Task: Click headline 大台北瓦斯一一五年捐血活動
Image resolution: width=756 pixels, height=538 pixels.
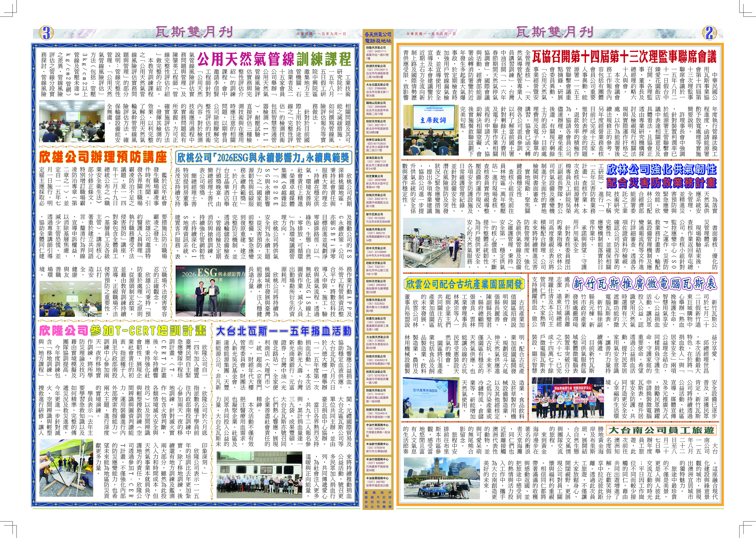Action: click(x=283, y=331)
